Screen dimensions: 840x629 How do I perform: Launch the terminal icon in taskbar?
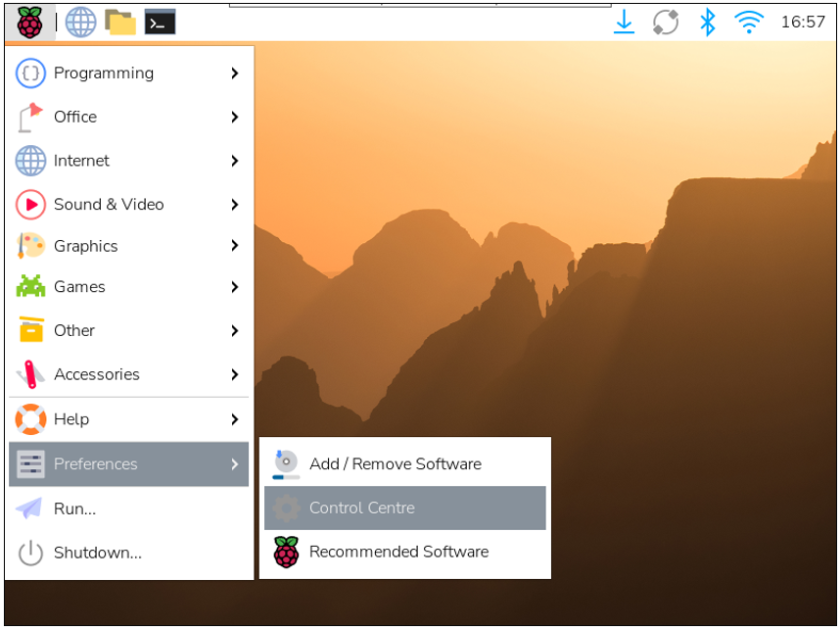(160, 24)
